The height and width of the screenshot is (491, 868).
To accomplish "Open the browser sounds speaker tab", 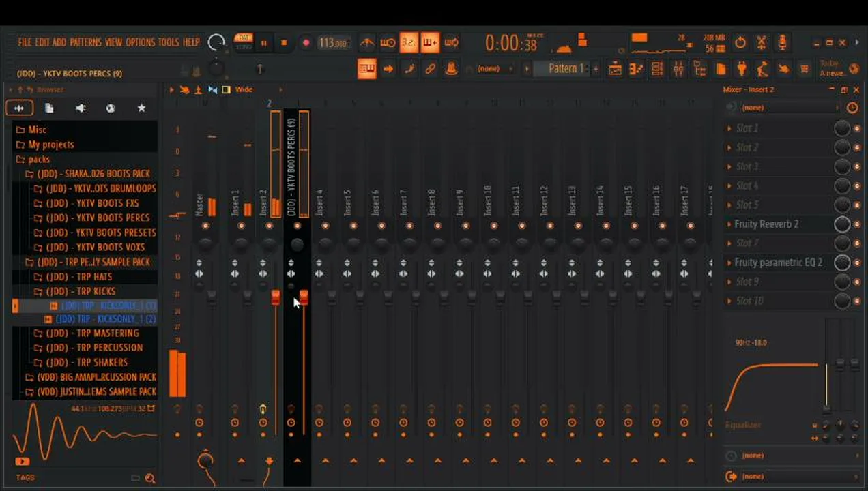I will tap(81, 108).
